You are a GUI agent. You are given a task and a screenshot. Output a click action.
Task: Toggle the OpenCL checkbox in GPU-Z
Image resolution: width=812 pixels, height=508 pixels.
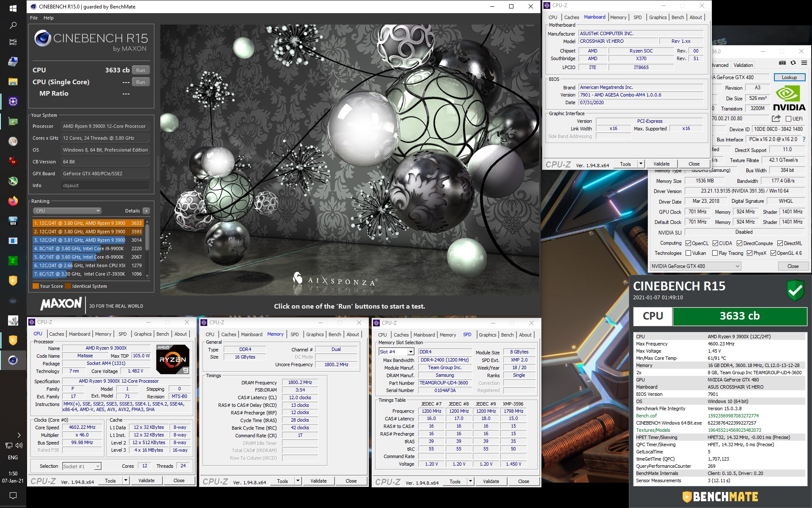(688, 243)
